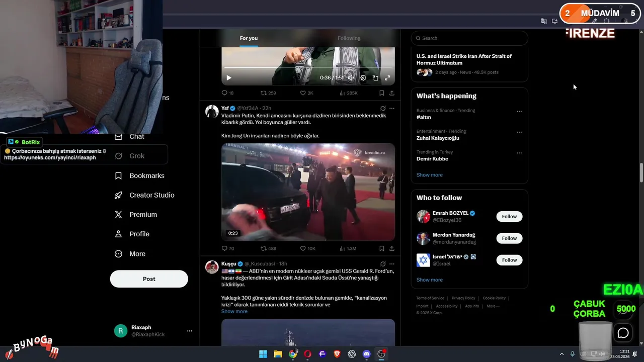Open the Privacy Policy link

[x=463, y=298]
